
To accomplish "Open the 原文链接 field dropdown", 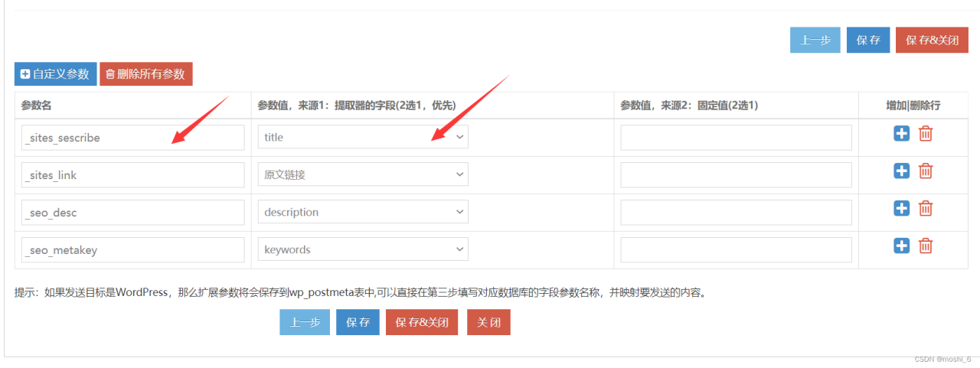I will coord(363,174).
